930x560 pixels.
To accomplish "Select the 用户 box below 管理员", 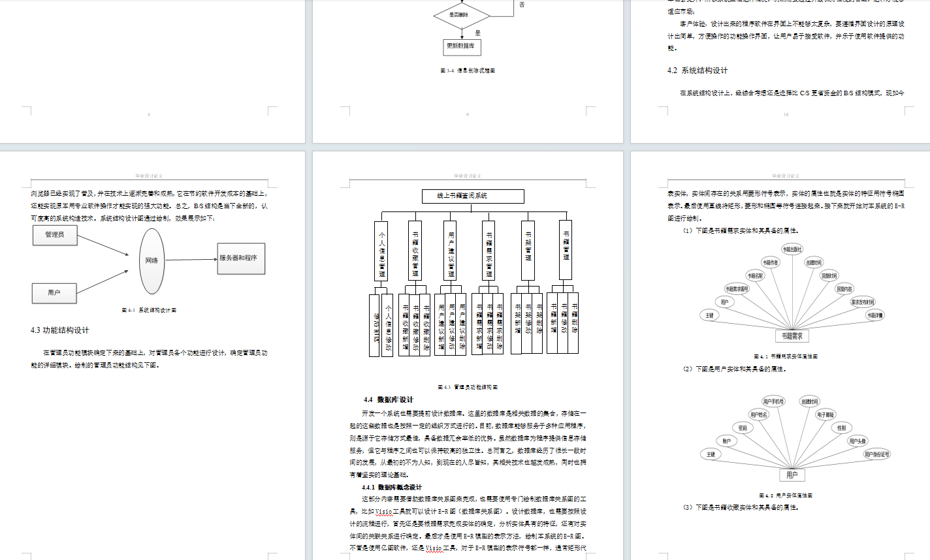I will [x=54, y=294].
